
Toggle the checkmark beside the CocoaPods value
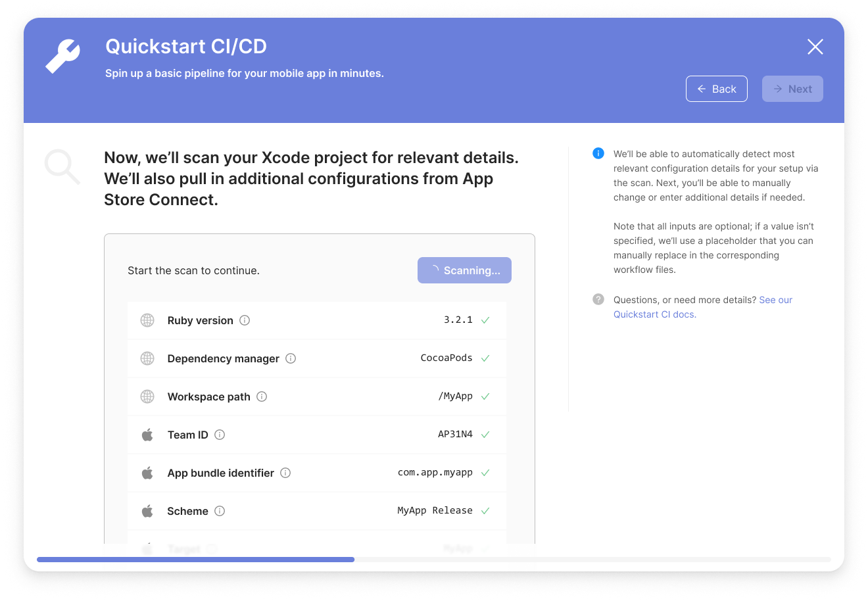pyautogui.click(x=485, y=358)
